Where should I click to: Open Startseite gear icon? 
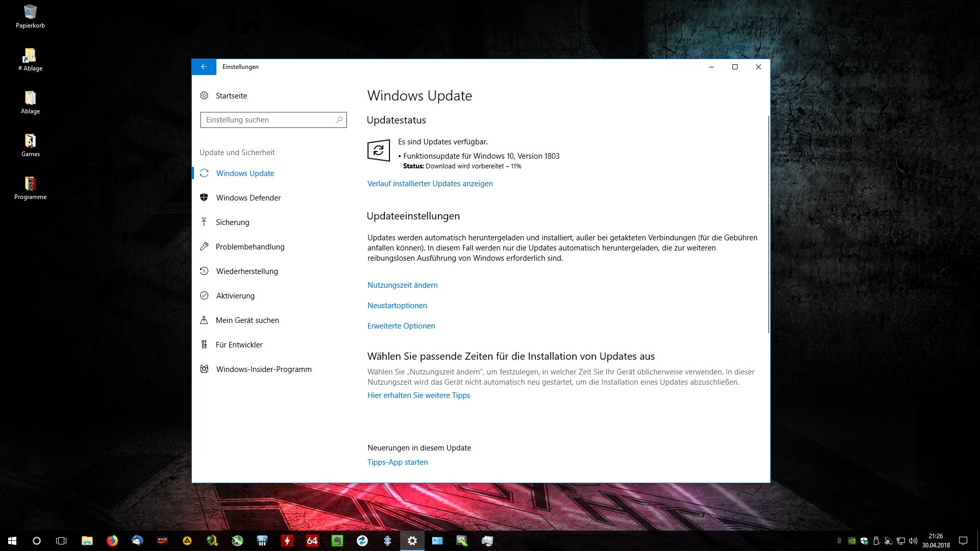pyautogui.click(x=204, y=95)
